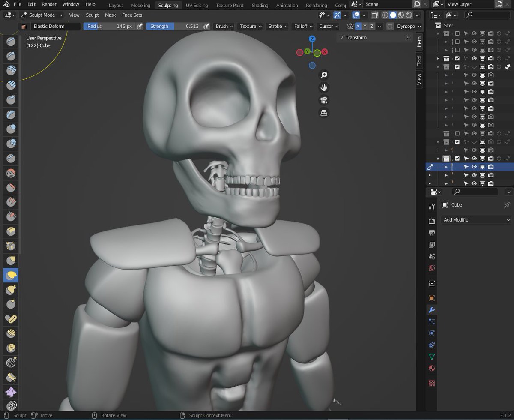Screen dimensions: 514x420
Task: Select the Grab brush tool
Action: 11,261
